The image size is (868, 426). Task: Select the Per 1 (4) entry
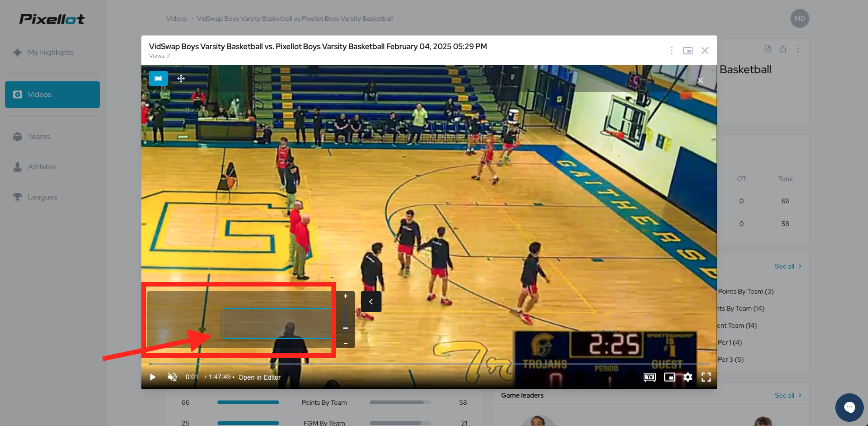tap(729, 343)
